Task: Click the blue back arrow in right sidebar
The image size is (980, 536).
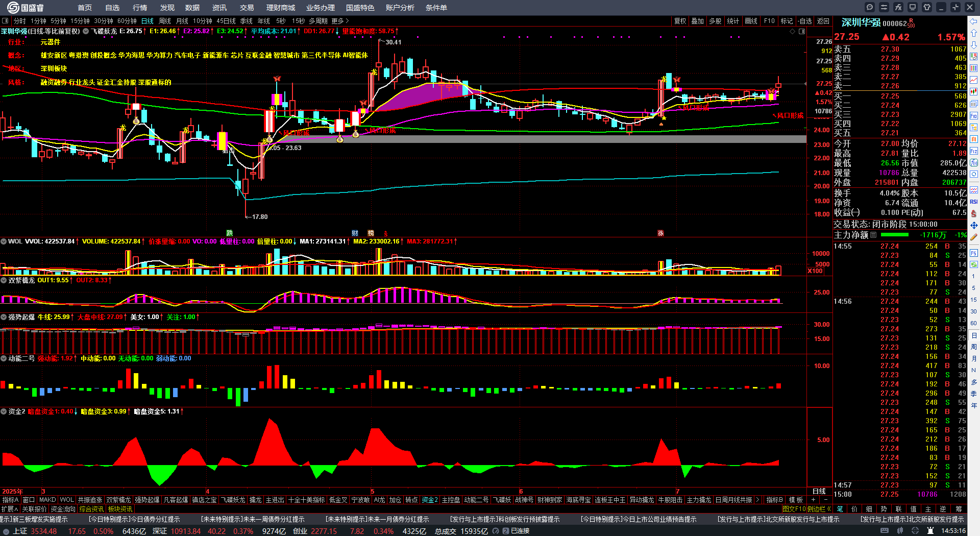Action: point(974,21)
